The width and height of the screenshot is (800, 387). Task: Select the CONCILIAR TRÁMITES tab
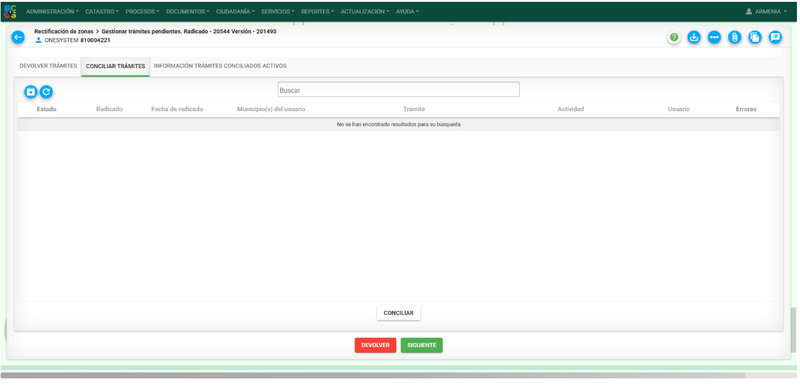tap(115, 66)
